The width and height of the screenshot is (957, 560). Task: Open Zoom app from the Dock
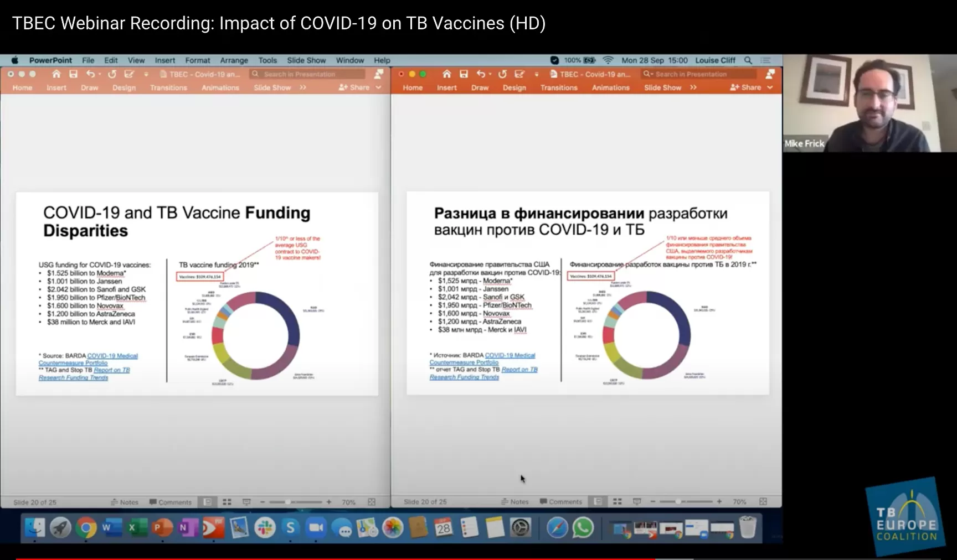316,528
